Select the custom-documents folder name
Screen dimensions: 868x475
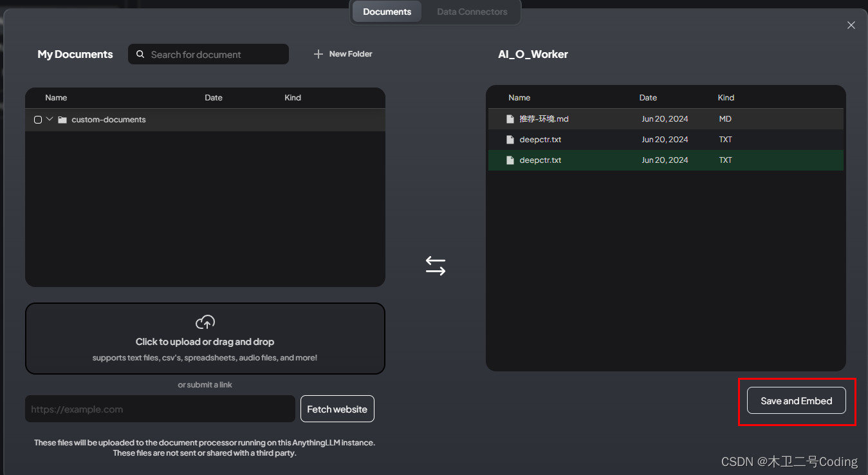click(109, 120)
